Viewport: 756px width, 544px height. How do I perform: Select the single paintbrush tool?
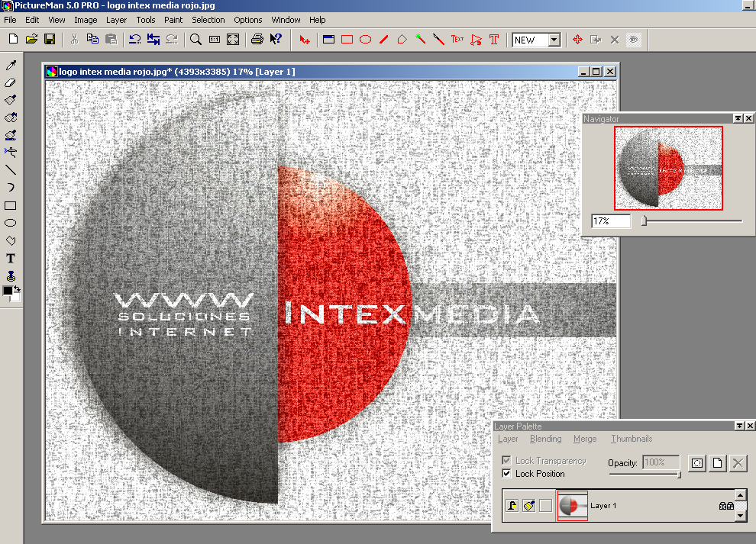[11, 100]
